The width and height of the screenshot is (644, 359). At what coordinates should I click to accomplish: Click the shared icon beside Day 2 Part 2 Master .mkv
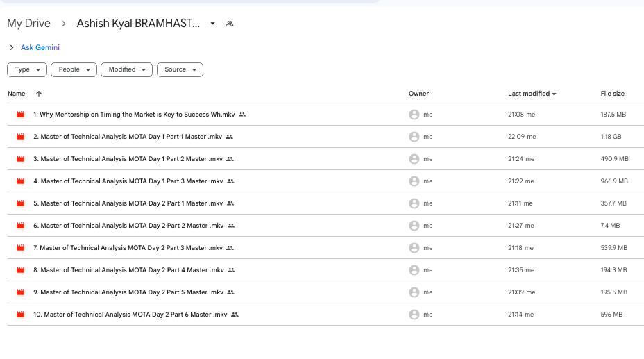pos(231,226)
